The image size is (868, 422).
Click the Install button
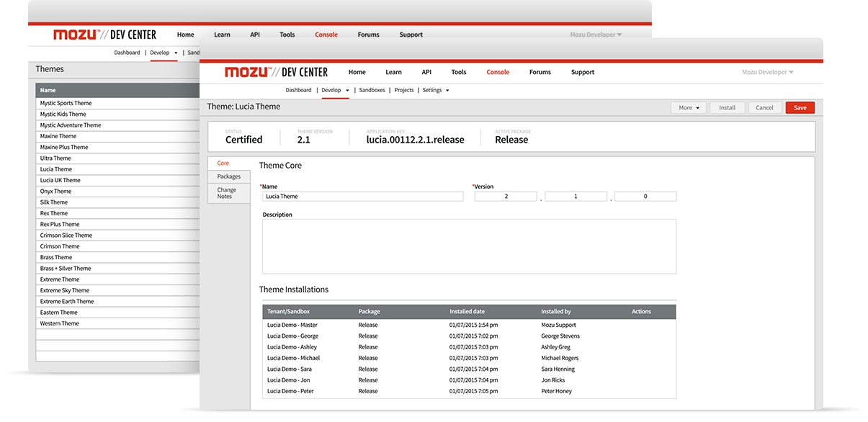[x=728, y=107]
